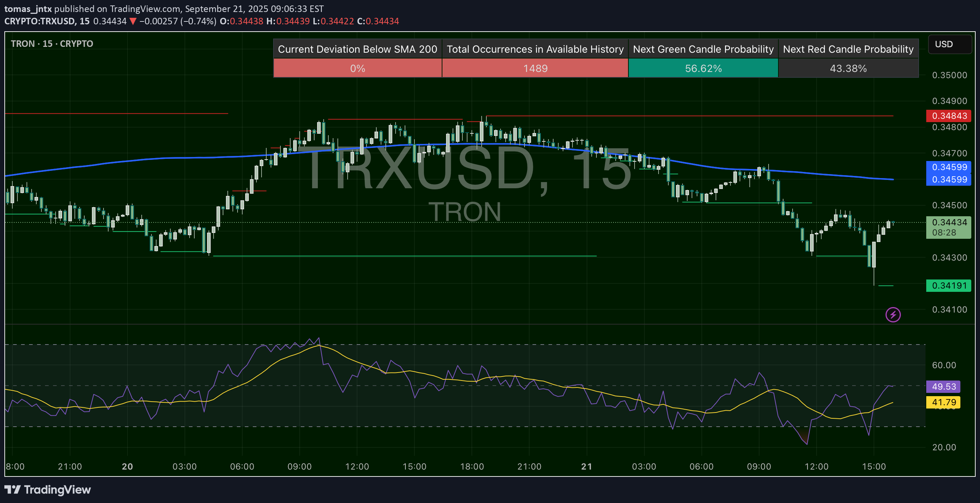Screen dimensions: 980x503
Task: Click the 43.38% red probability cell
Action: pos(848,69)
